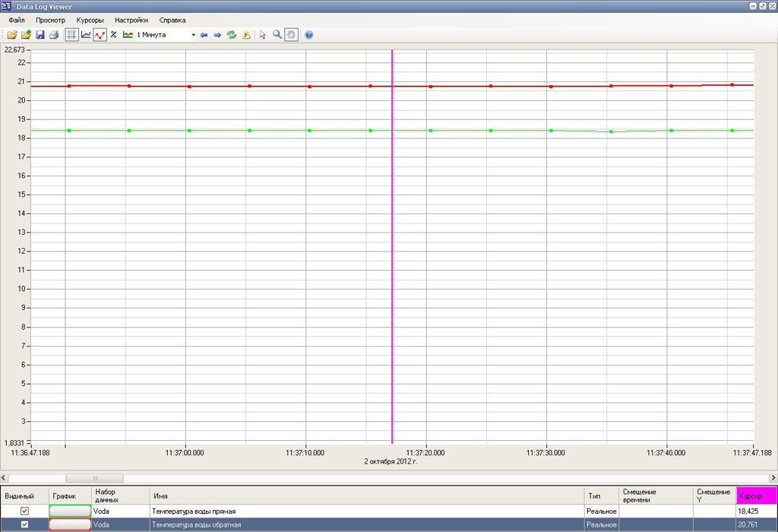The height and width of the screenshot is (532, 778).
Task: Select the magnifier zoom tool
Action: click(x=277, y=35)
